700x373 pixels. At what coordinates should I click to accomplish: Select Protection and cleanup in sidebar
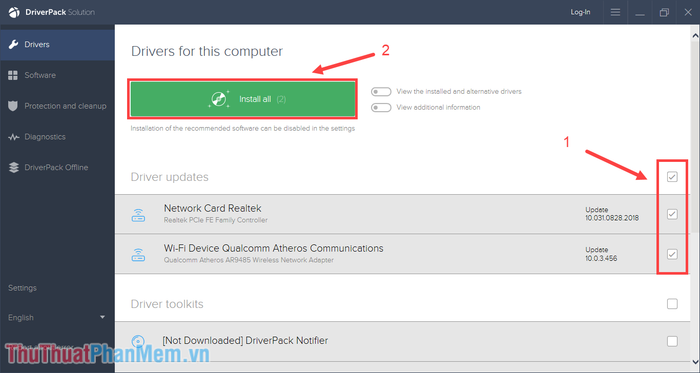pos(57,106)
